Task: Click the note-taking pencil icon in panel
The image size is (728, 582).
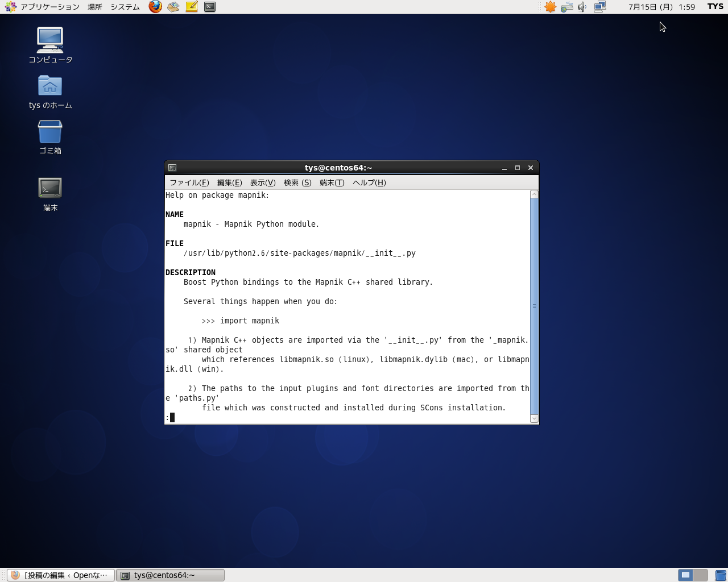Action: [x=192, y=7]
